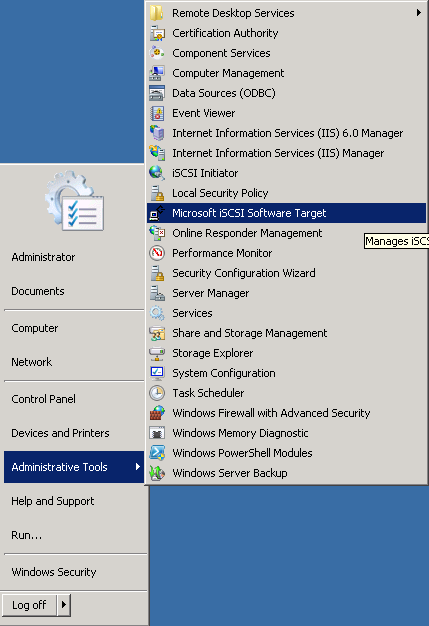The image size is (429, 626).
Task: Click the Event Viewer icon
Action: [157, 113]
